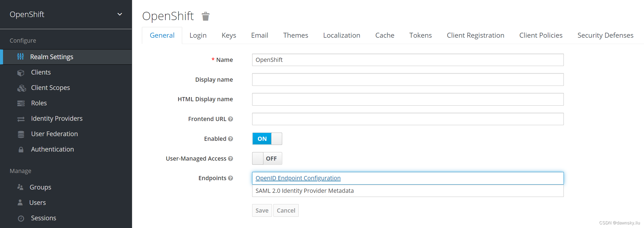Delete realm with the trash icon

(206, 16)
